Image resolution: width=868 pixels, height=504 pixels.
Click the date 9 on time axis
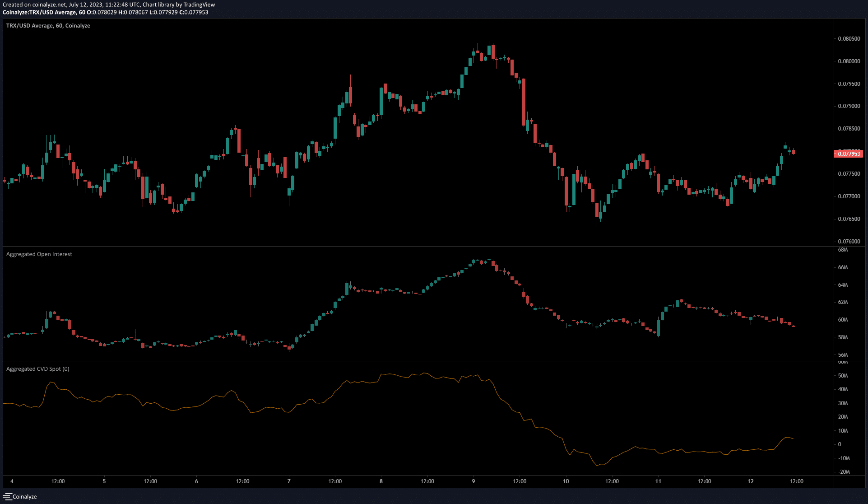(x=473, y=481)
